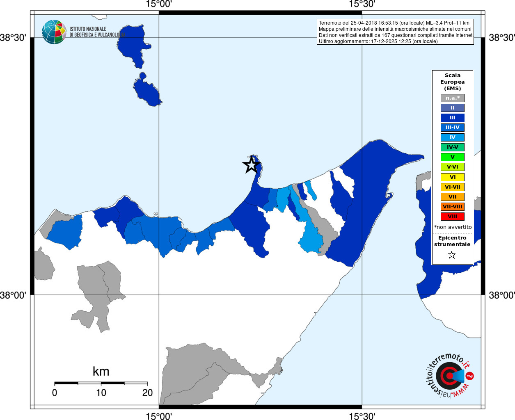
Task: Select the II intensity legend swatch
Action: pos(452,108)
